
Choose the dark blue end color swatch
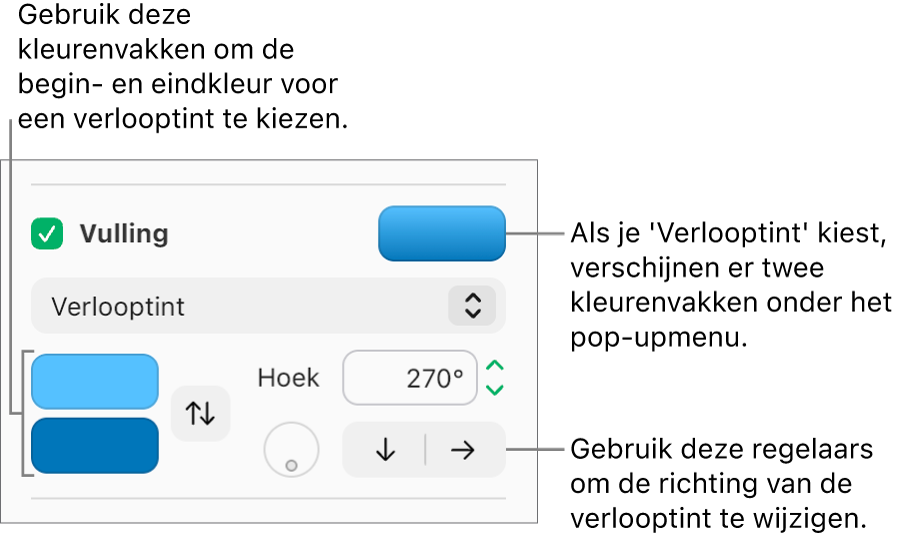(x=95, y=445)
